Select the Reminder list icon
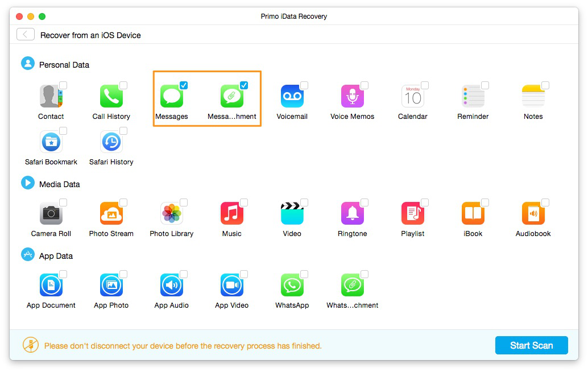This screenshot has width=588, height=372. (473, 96)
